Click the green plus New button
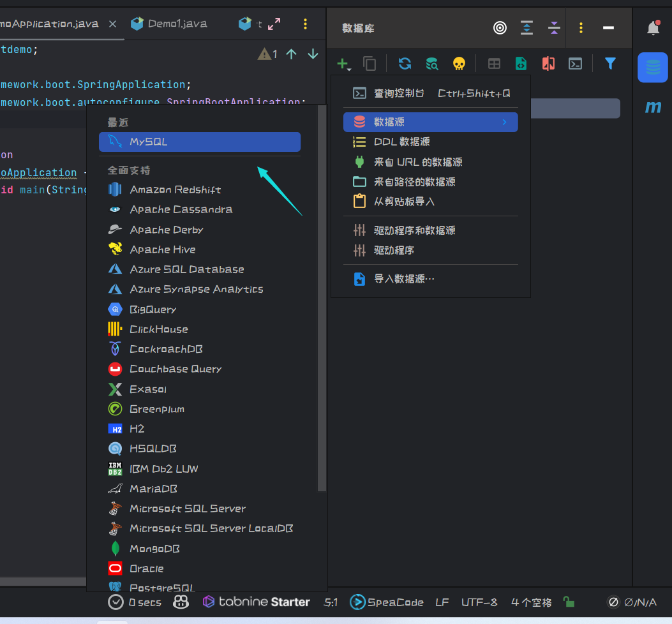The image size is (672, 624). pos(343,64)
